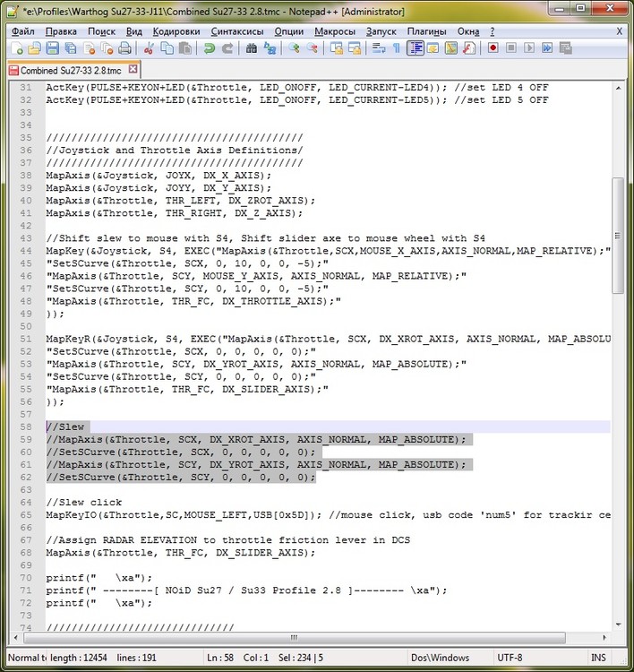Screen dimensions: 634x672
Task: Click the Dos\Windows line ending status field
Action: (450, 658)
